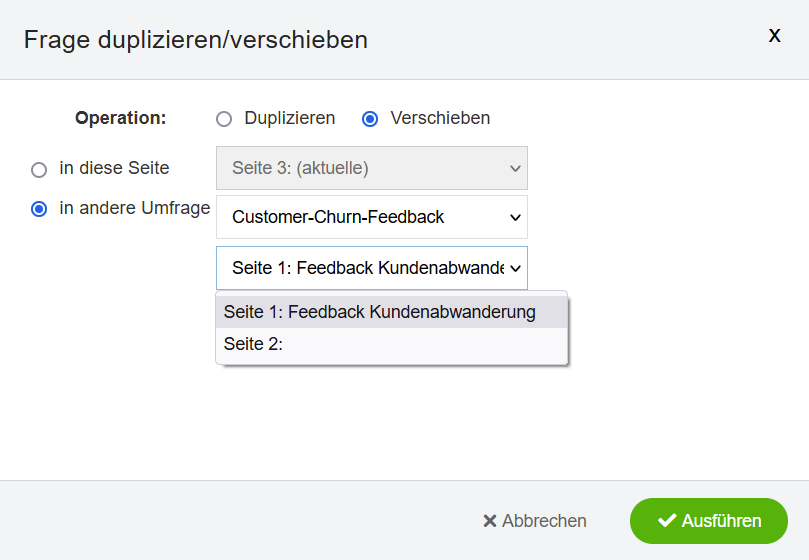Viewport: 809px width, 560px height.
Task: Pick the 'Seite 2:' list option
Action: pyautogui.click(x=392, y=344)
